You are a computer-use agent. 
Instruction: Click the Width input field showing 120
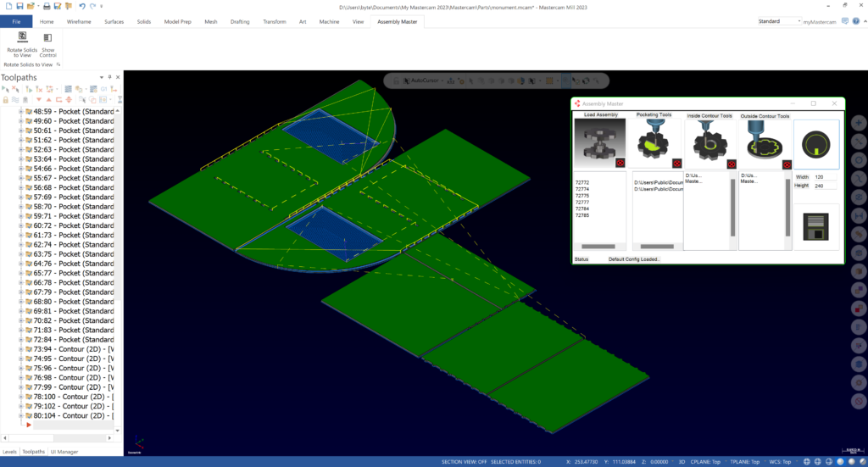pyautogui.click(x=825, y=177)
